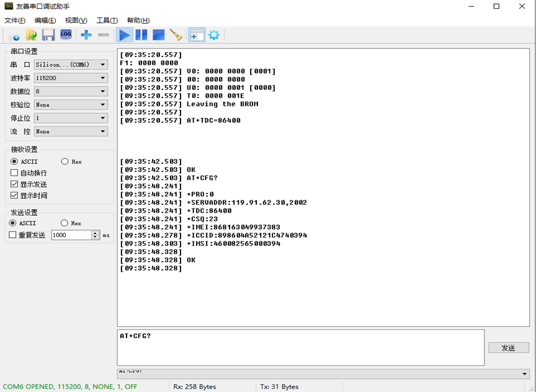Click the +TDC:86400 log line
The image size is (536, 392).
(x=209, y=210)
